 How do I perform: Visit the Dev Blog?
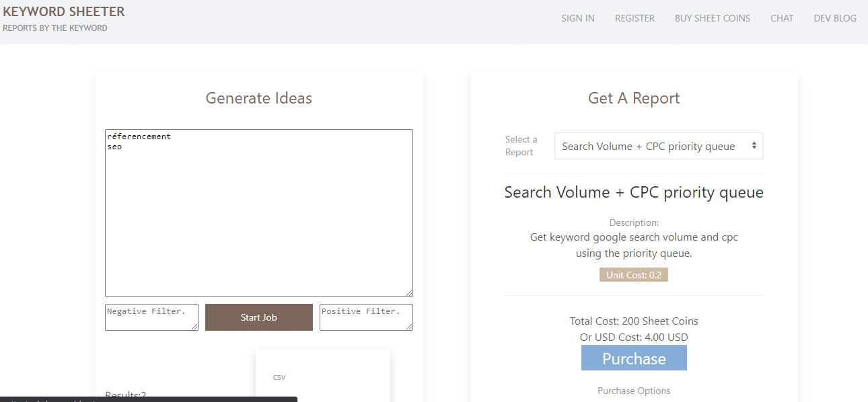click(x=835, y=18)
